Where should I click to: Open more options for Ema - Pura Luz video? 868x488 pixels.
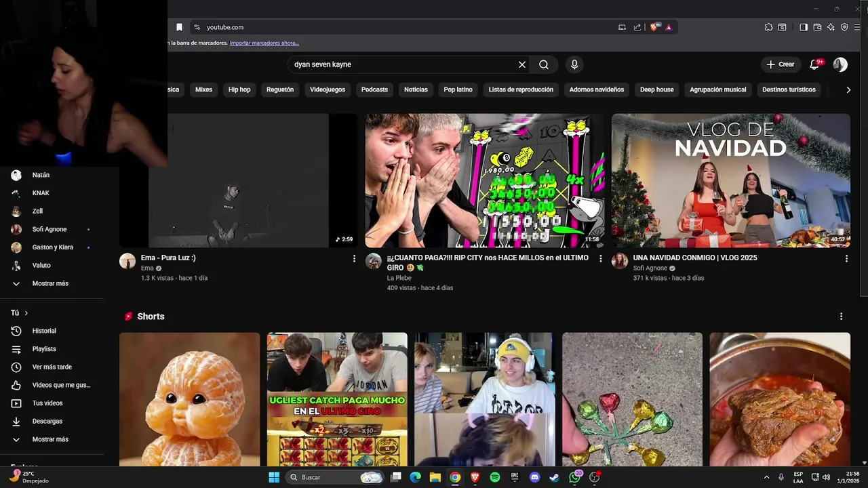click(354, 258)
